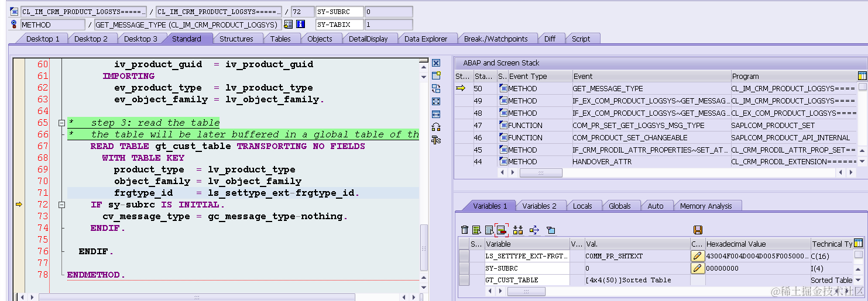Toggle the checkbox at ABAP stack top right
This screenshot has width=868, height=301.
tap(862, 87)
